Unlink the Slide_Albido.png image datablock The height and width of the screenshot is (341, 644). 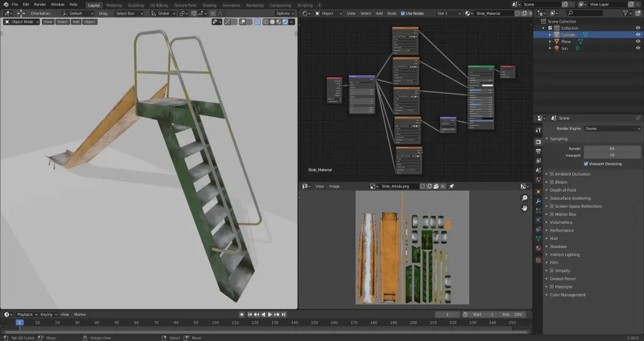pos(444,186)
